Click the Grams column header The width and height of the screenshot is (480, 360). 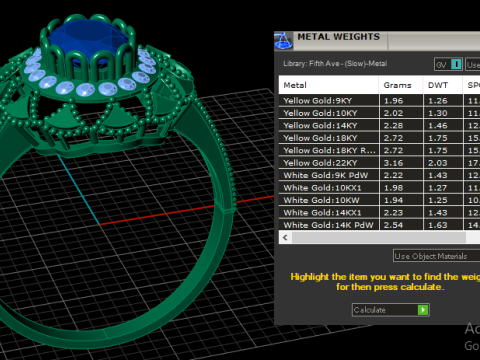(401, 85)
